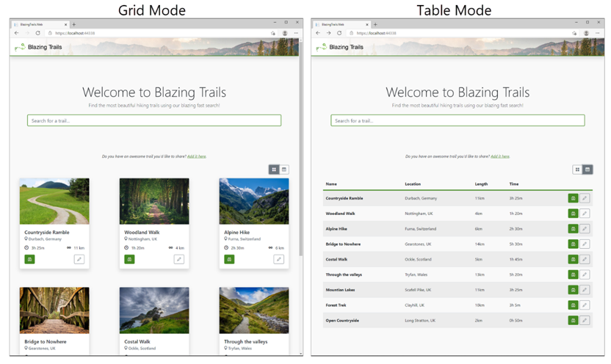
Task: Click edit pencil in Forest Trek table row
Action: [x=585, y=305]
